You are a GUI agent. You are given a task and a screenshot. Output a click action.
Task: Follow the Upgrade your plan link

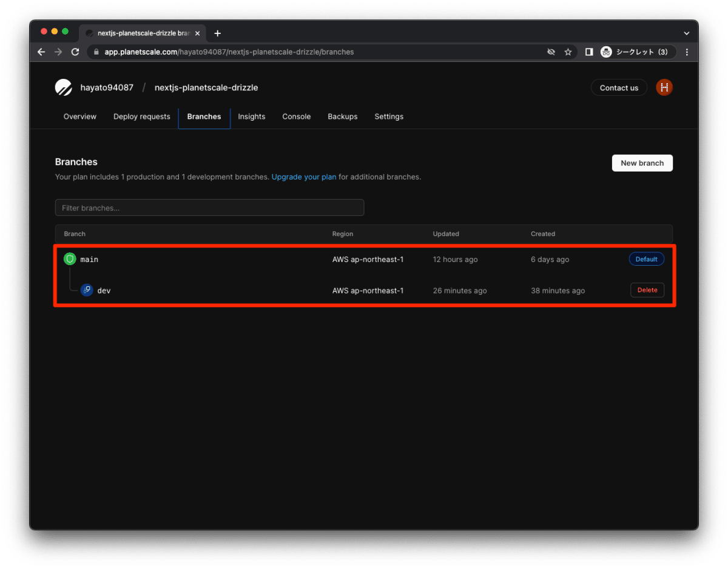[x=304, y=177]
